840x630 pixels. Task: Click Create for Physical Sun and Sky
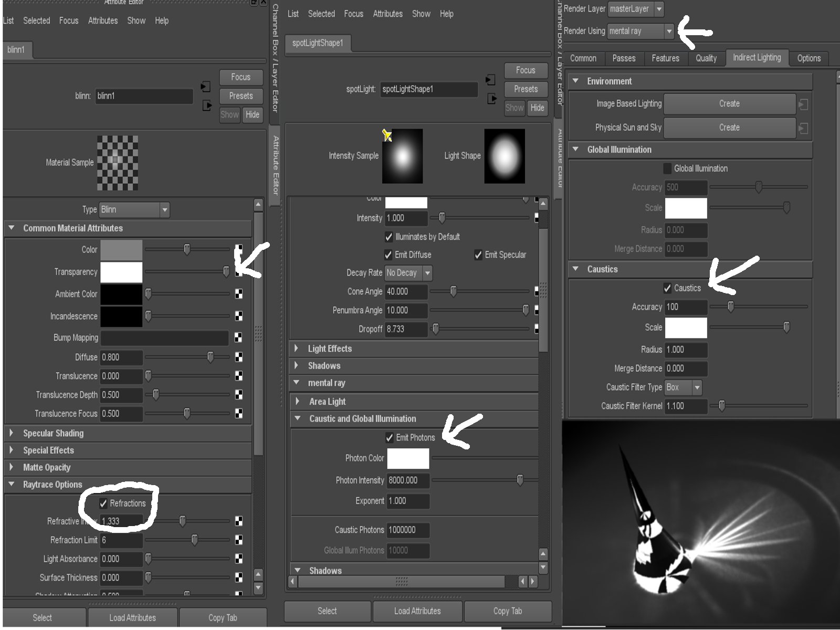[730, 128]
